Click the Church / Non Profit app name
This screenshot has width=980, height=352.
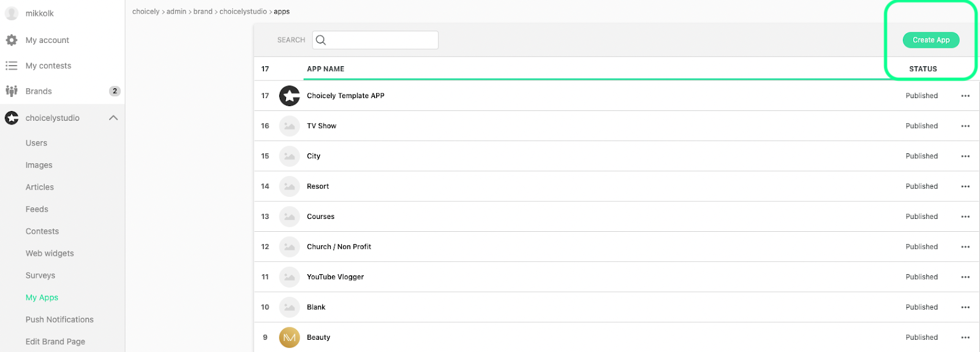coord(339,247)
